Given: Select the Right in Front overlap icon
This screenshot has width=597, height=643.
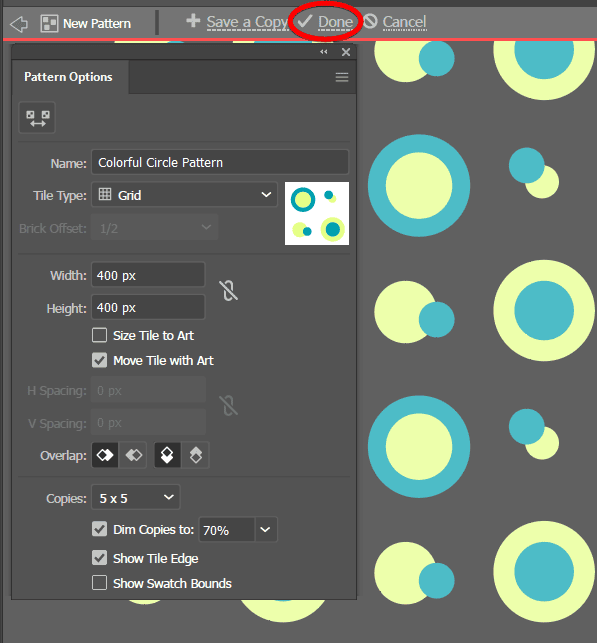Looking at the screenshot, I should pyautogui.click(x=133, y=455).
